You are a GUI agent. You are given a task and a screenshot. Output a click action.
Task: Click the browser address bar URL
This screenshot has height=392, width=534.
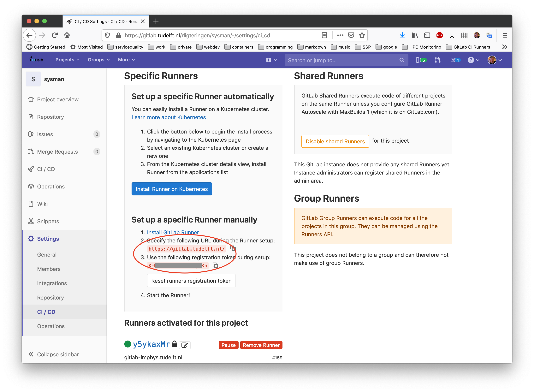(197, 35)
